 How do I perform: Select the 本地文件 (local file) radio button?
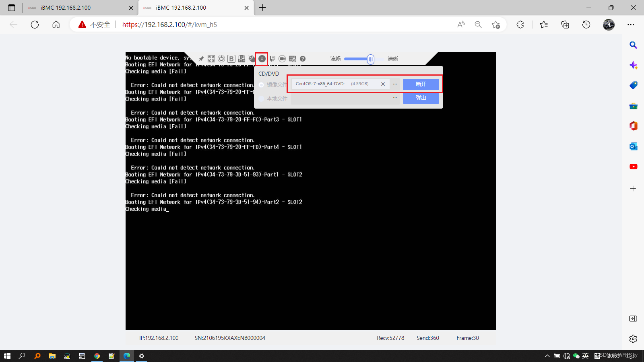[262, 99]
